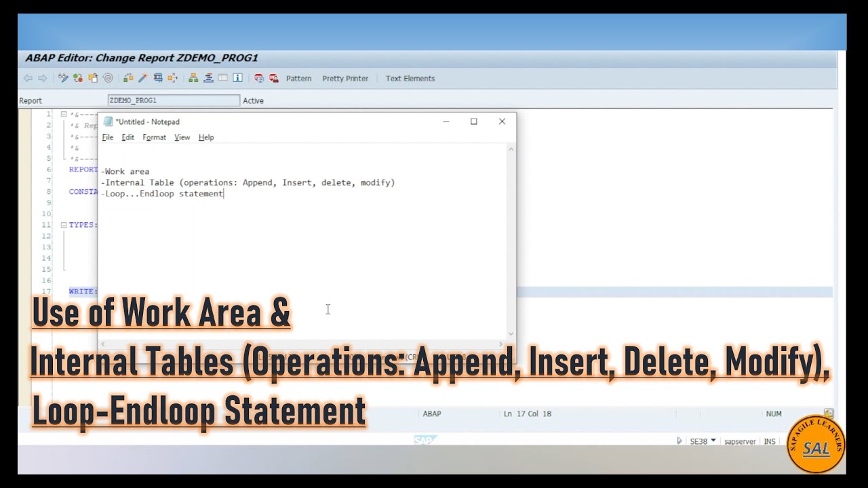This screenshot has height=488, width=868.
Task: Click the TYPES: keyword on line 11
Action: click(83, 224)
